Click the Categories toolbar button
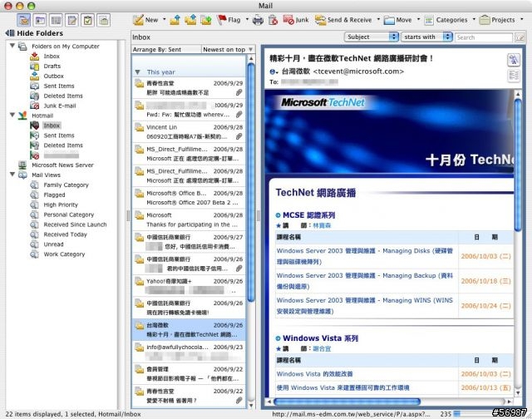This screenshot has width=532, height=419. [x=446, y=20]
